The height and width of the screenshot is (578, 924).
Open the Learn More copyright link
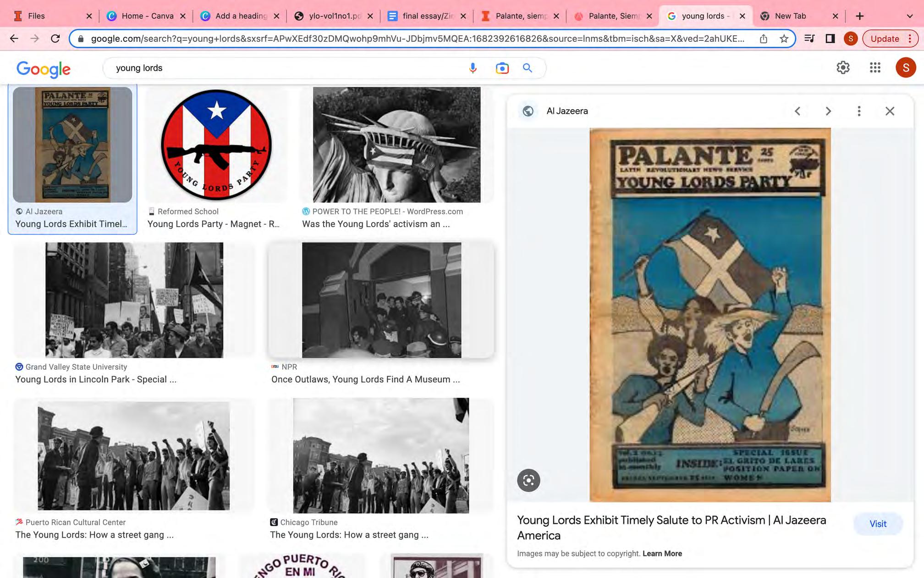coord(662,553)
